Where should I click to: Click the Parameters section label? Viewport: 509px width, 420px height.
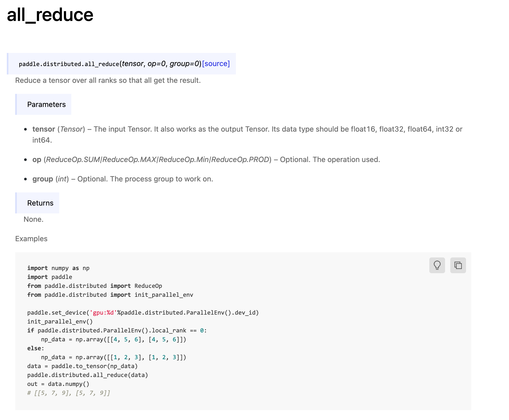[46, 104]
